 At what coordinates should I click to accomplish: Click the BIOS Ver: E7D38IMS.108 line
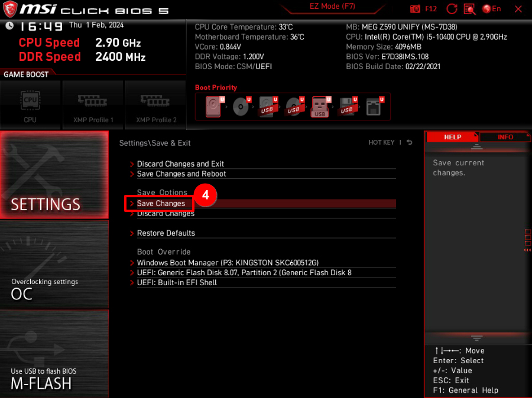(387, 57)
